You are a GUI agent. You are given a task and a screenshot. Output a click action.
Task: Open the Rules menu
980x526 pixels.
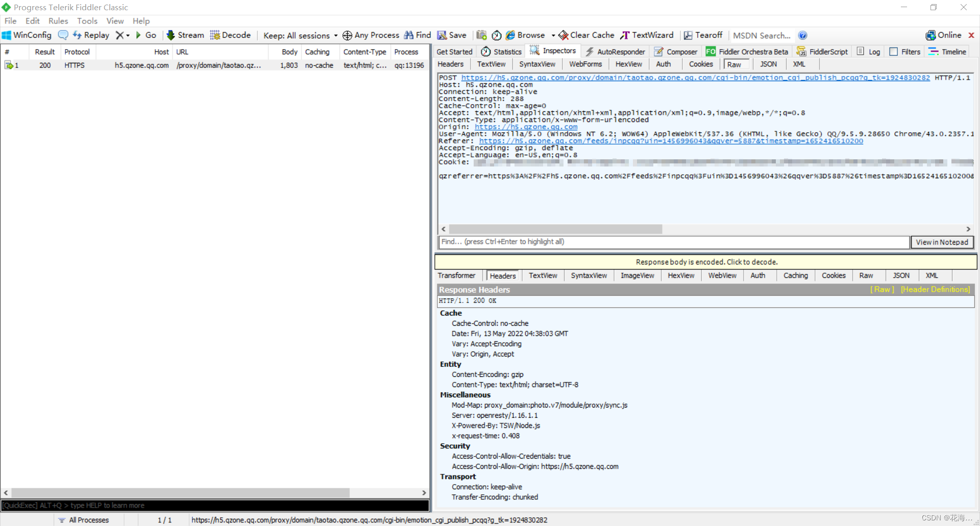click(x=58, y=21)
